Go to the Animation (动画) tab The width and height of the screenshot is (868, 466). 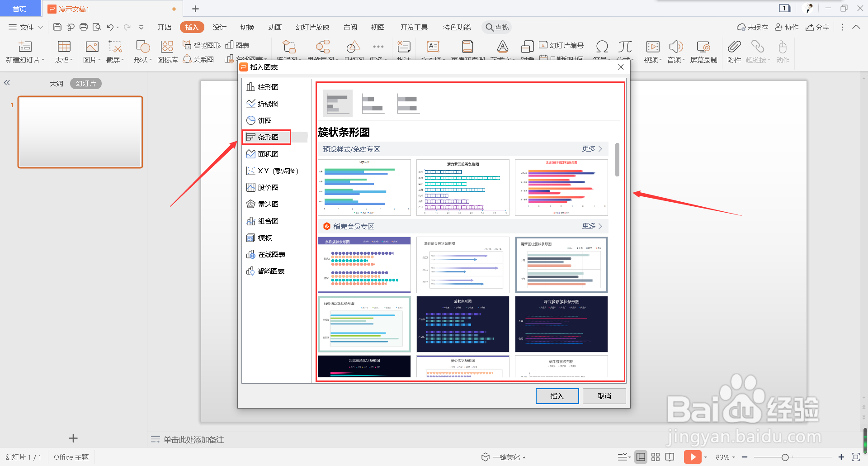[x=275, y=27]
